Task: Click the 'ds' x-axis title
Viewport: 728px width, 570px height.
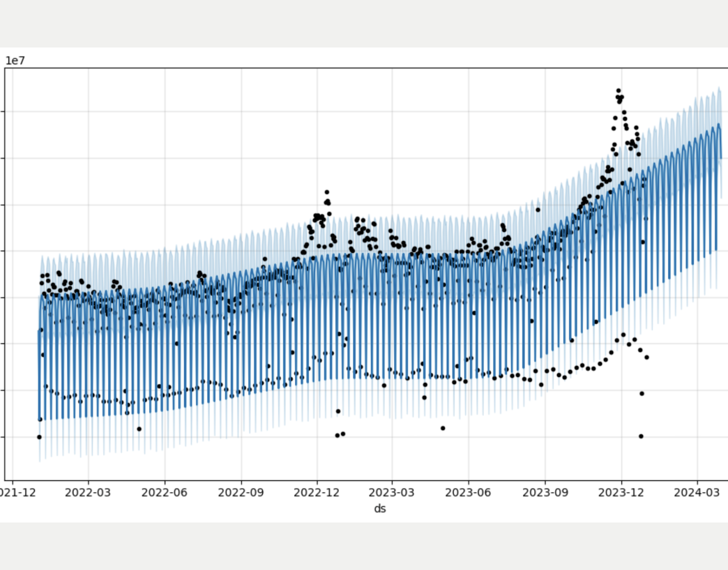Action: pyautogui.click(x=380, y=509)
